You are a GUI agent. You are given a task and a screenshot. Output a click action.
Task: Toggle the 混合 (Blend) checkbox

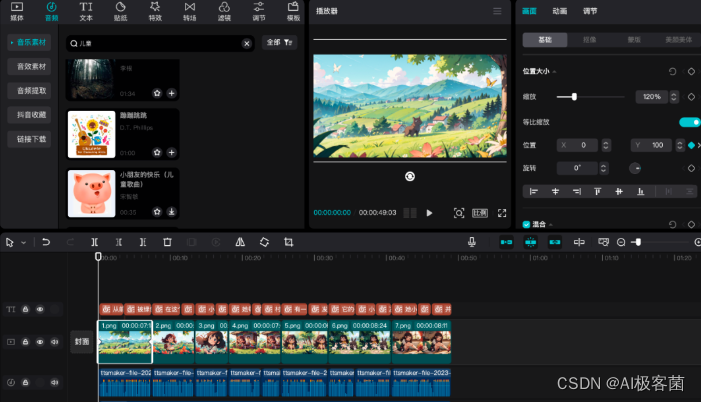click(526, 224)
